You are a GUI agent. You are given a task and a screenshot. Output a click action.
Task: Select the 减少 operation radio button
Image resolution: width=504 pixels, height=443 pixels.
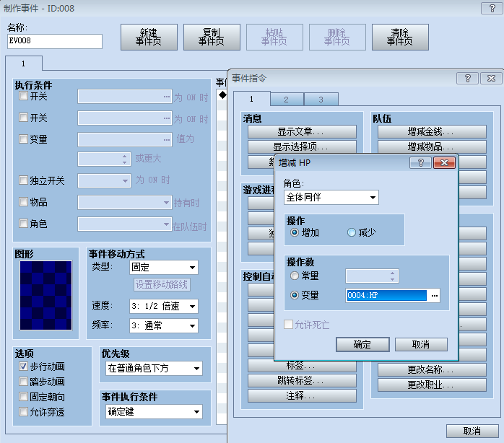352,232
